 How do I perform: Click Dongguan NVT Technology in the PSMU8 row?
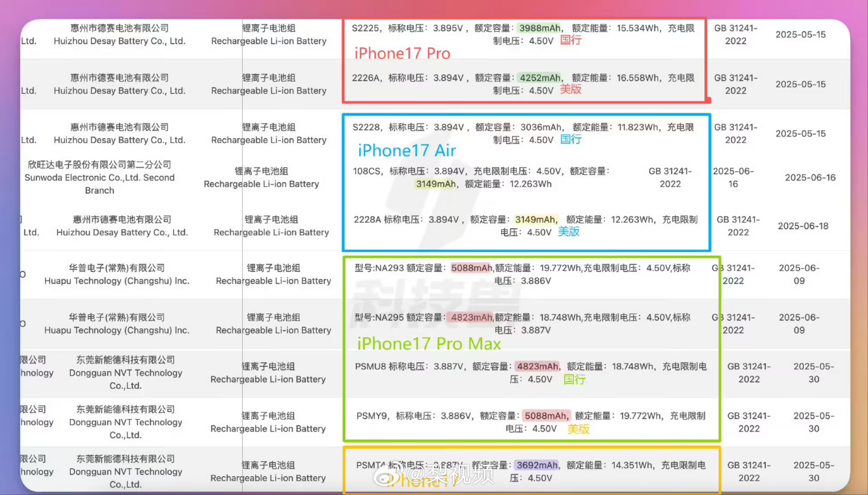pyautogui.click(x=125, y=373)
